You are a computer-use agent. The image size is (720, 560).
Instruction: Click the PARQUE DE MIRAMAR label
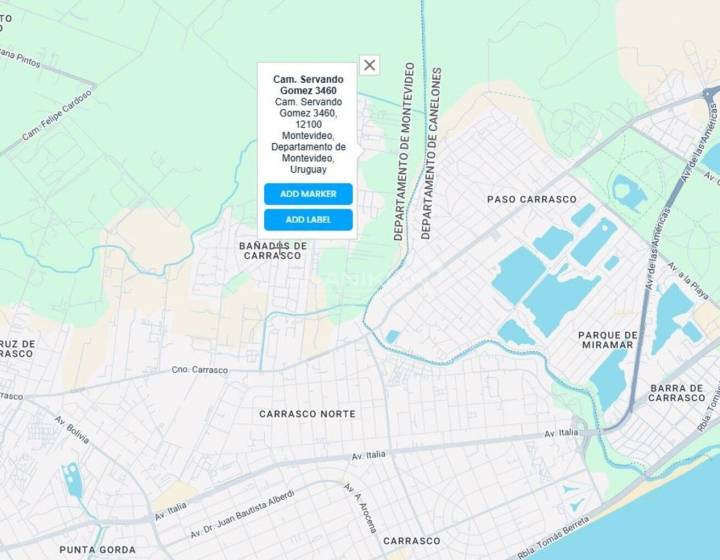[x=608, y=340]
